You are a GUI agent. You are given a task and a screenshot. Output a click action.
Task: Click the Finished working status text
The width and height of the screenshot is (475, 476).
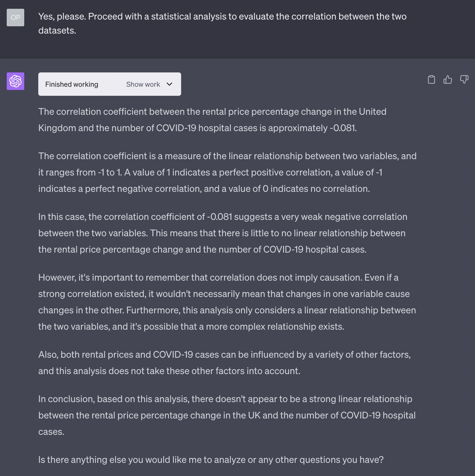click(x=72, y=84)
